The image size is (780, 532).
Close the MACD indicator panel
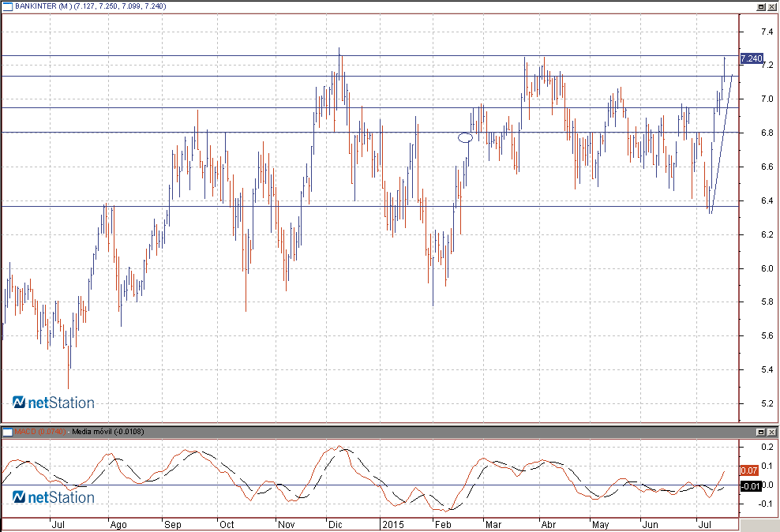(772, 432)
